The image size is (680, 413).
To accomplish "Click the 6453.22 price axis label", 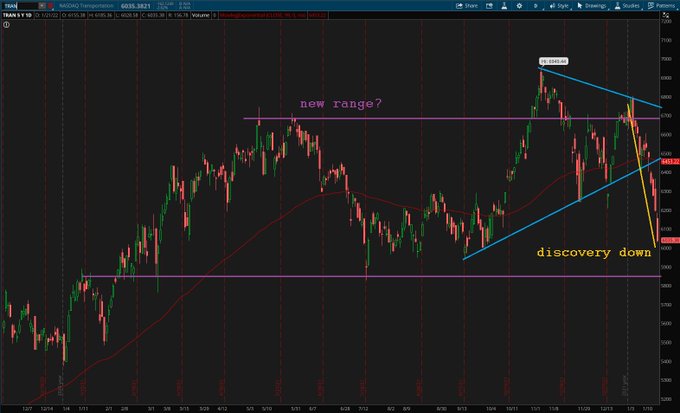I will [x=670, y=161].
